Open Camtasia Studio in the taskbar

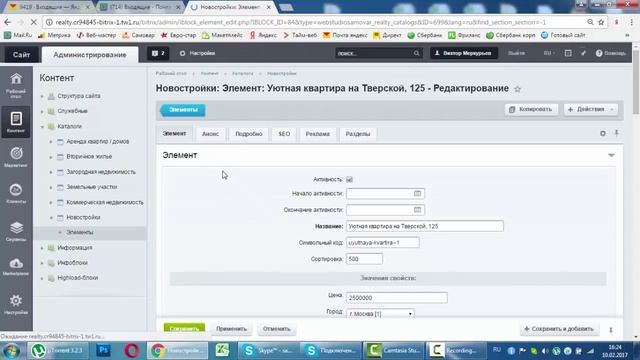coord(393,350)
